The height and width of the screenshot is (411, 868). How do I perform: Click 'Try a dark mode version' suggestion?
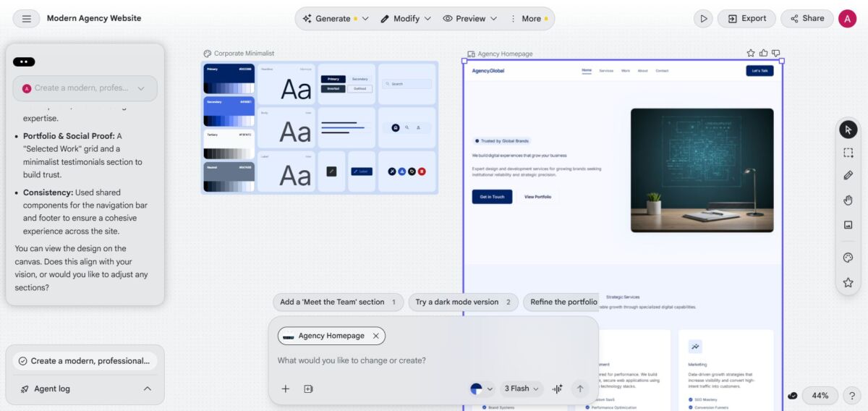tap(463, 302)
